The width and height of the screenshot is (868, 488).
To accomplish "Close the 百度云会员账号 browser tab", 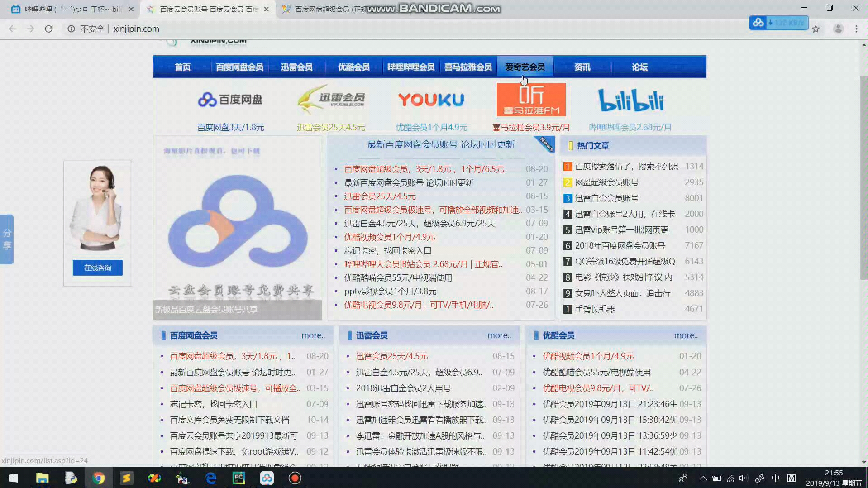I will (x=267, y=9).
